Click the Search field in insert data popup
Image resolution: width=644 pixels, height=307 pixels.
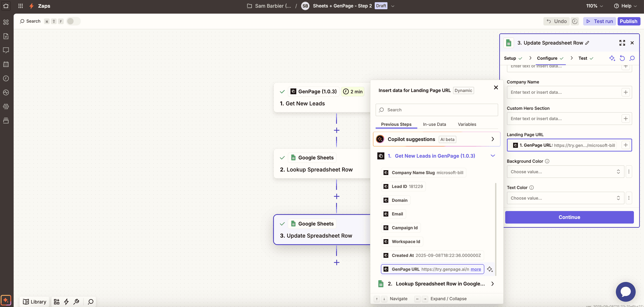[x=436, y=110]
